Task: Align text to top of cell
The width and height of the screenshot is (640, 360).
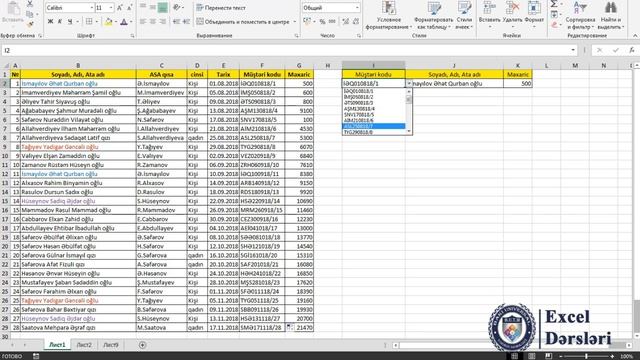Action: (x=143, y=7)
